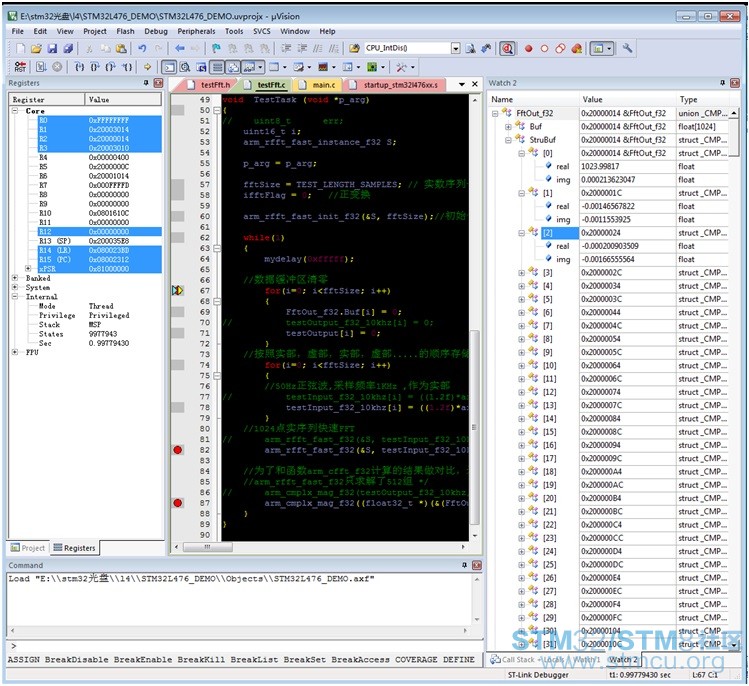Step over the current line
This screenshot has width=749, height=686.
click(95, 67)
